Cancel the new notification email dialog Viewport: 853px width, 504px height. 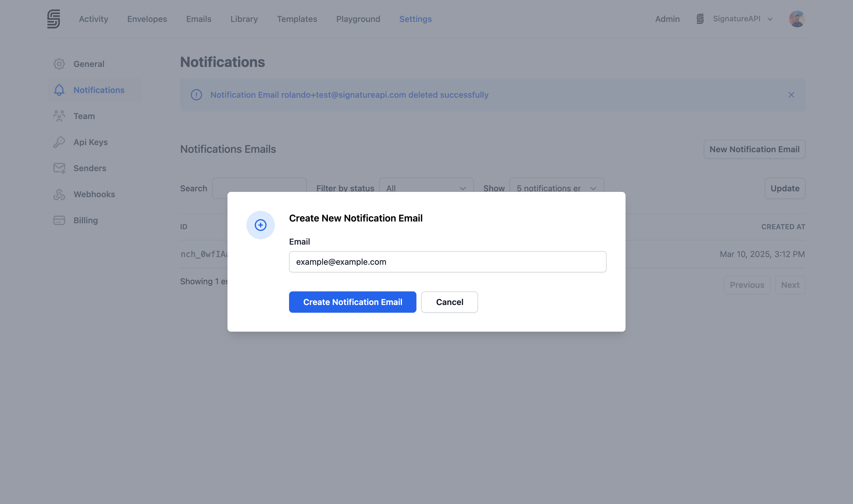coord(449,302)
